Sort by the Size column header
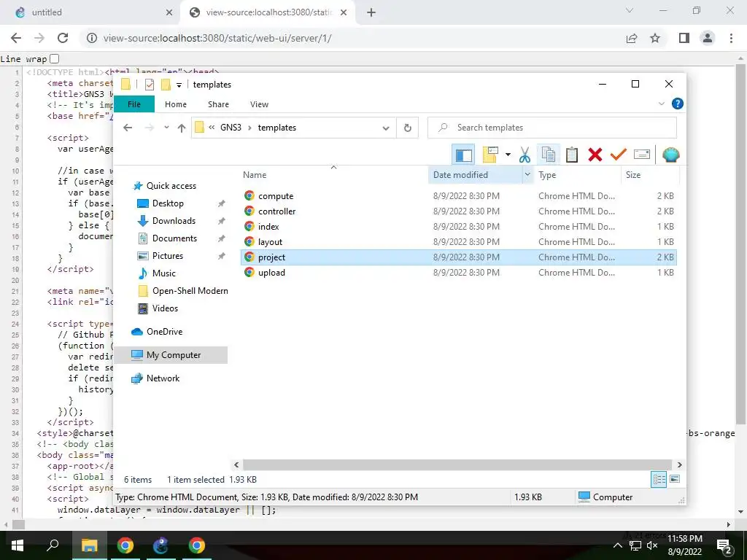Viewport: 747px width, 560px height. pos(650,175)
